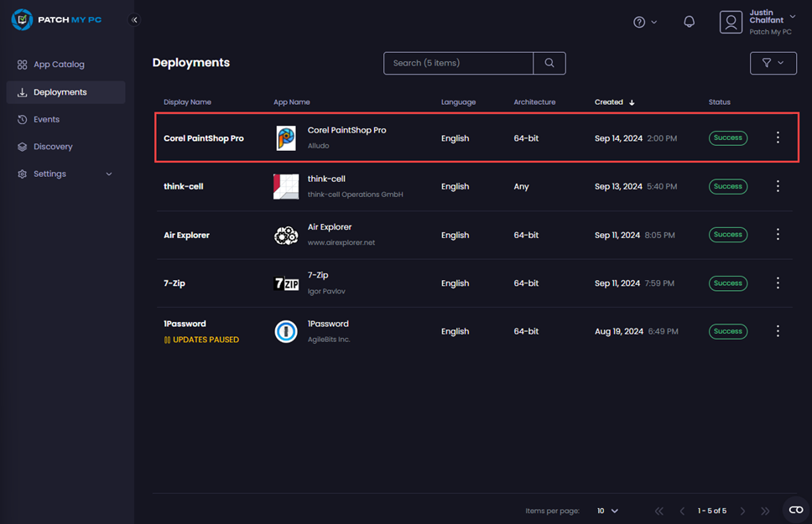Open the items per page dropdown

pos(607,511)
